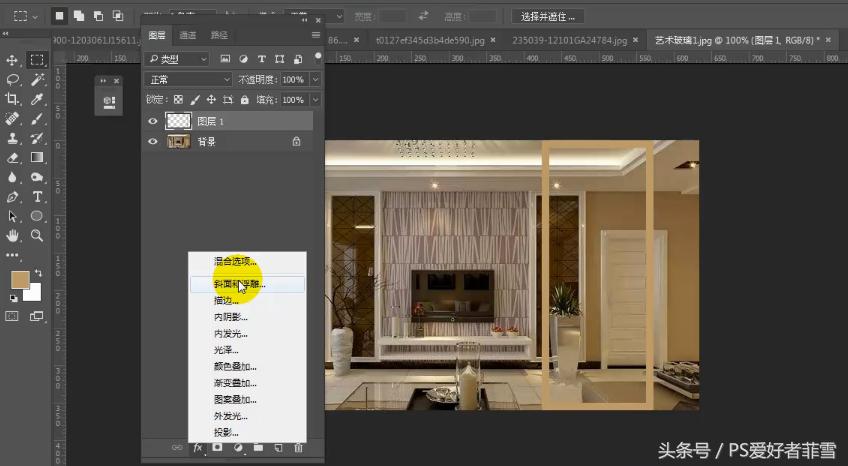Select the Move tool
This screenshot has height=466, width=848.
12,60
